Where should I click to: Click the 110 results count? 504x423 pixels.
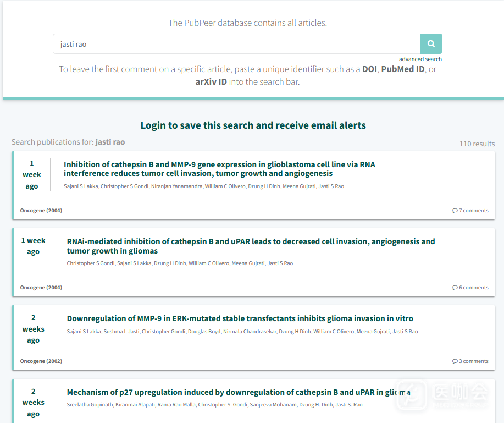(477, 144)
